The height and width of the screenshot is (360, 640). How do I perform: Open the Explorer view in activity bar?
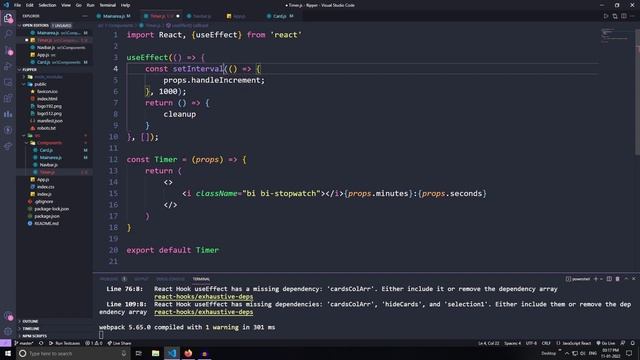click(8, 18)
